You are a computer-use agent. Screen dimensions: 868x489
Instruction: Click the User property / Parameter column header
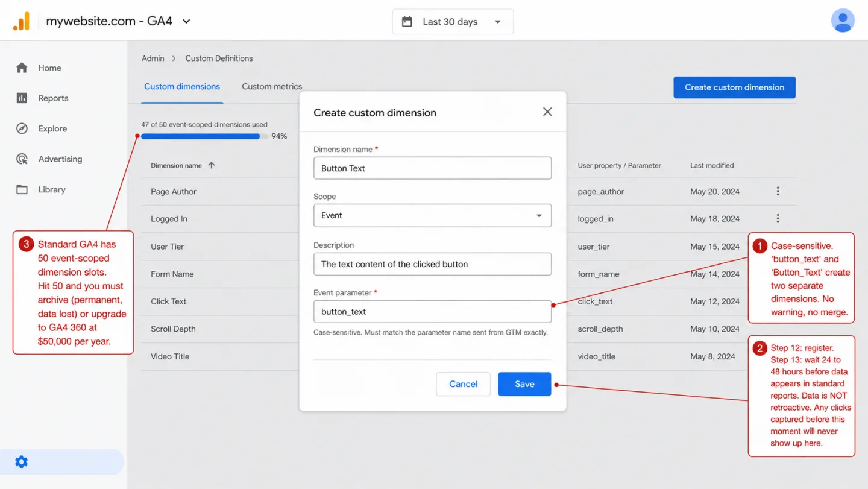click(x=619, y=165)
